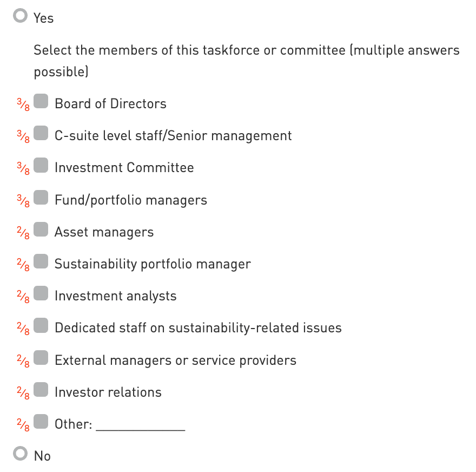This screenshot has height=472, width=476.
Task: Click the Investor relations label text
Action: [x=108, y=392]
